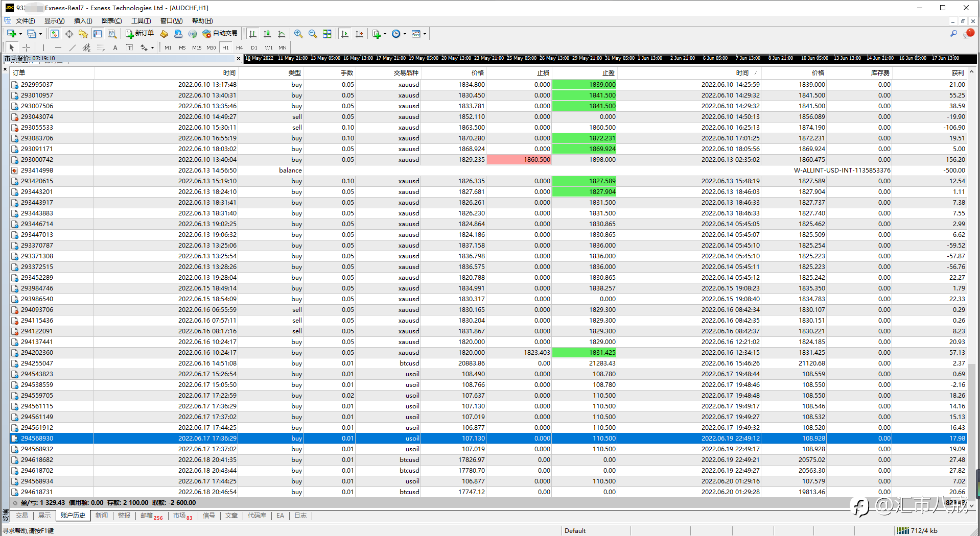The width and height of the screenshot is (980, 536).
Task: Select the text A tool
Action: coord(115,47)
